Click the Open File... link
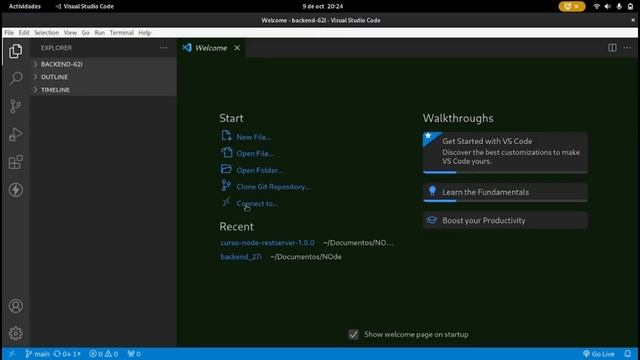This screenshot has width=640, height=360. coord(255,154)
